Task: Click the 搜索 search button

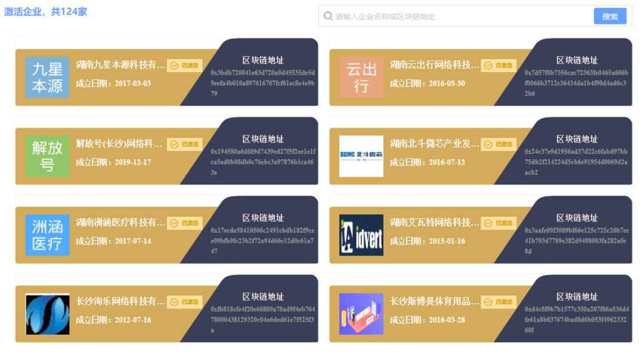Action: pyautogui.click(x=610, y=17)
